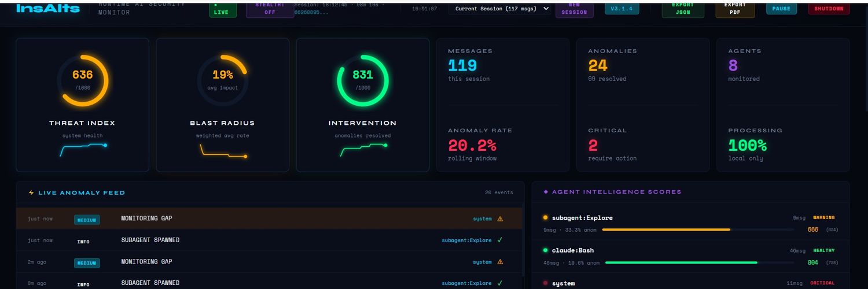Viewport: 868px width, 289px height.
Task: Click the HEALTHY status badge
Action: tap(823, 250)
